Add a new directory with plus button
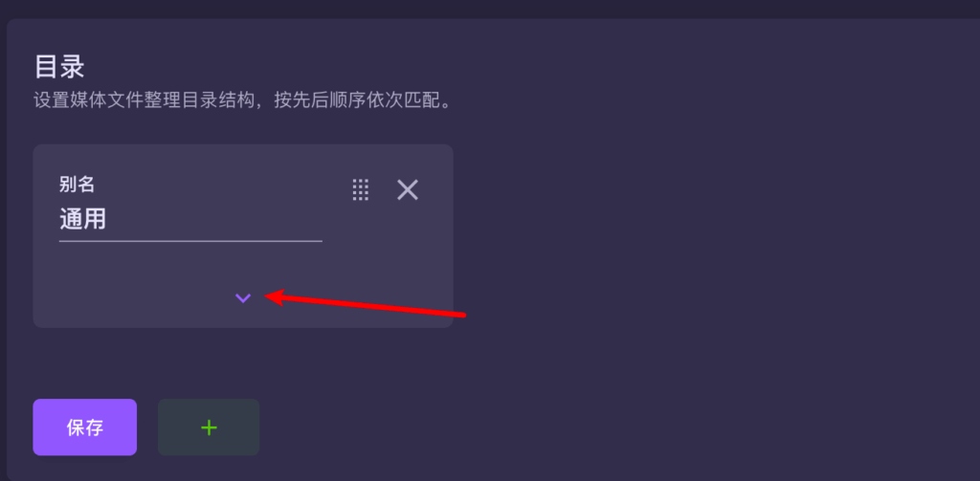Screen dimensions: 980x481 tap(209, 427)
